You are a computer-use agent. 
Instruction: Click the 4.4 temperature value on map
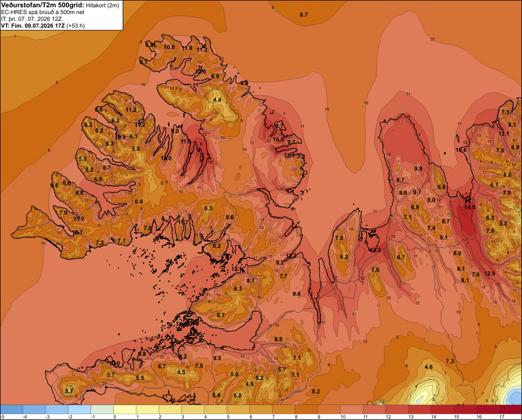pyautogui.click(x=217, y=100)
